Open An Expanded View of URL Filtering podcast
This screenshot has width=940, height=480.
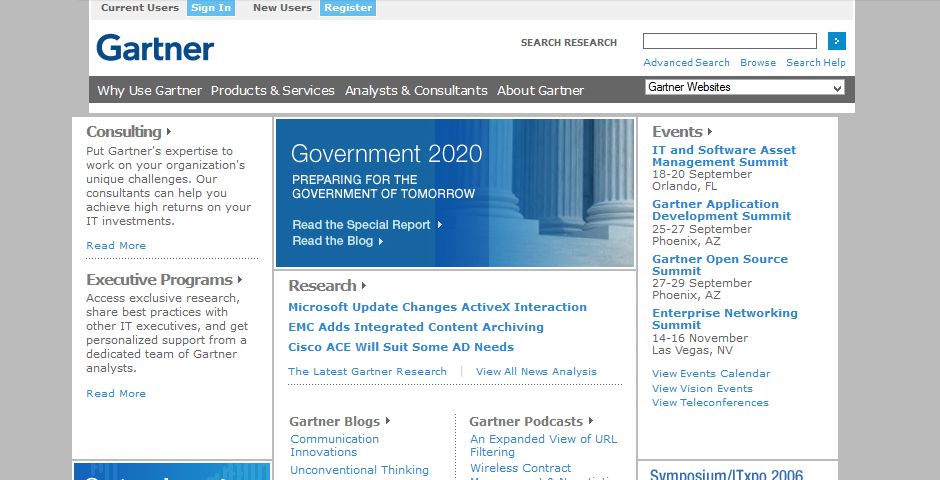click(543, 445)
